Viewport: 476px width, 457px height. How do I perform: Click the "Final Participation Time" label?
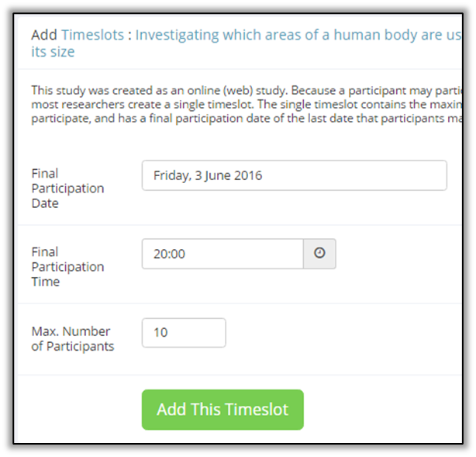click(67, 266)
